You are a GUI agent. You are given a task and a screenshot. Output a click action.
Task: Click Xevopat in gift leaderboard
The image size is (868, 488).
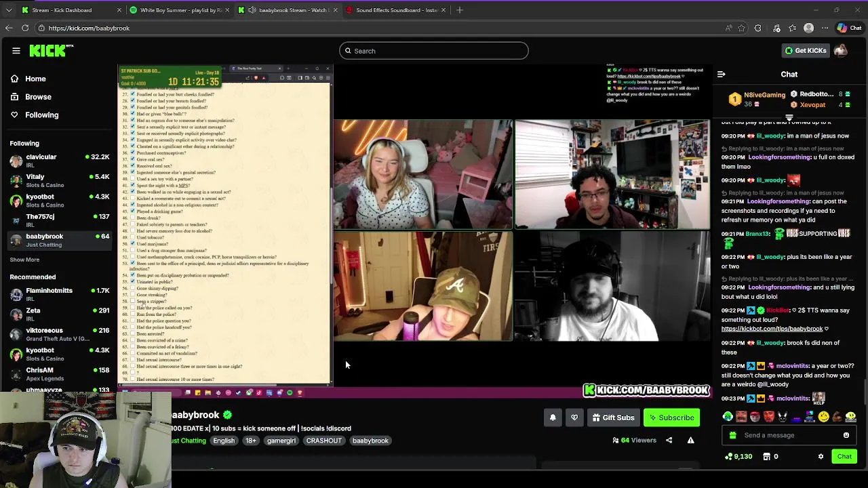(812, 105)
